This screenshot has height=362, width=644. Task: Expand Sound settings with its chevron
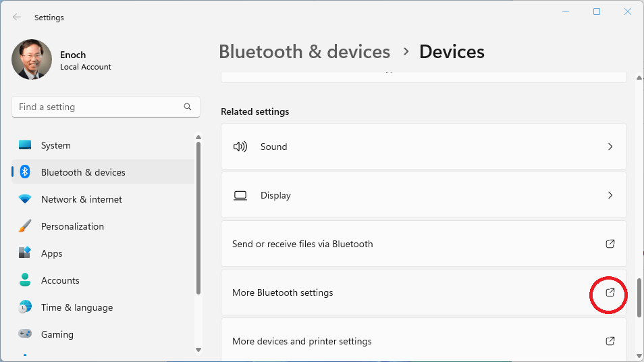610,147
